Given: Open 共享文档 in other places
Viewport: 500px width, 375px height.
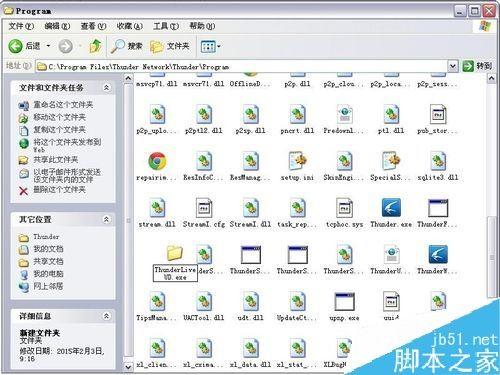Looking at the screenshot, I should 48,261.
